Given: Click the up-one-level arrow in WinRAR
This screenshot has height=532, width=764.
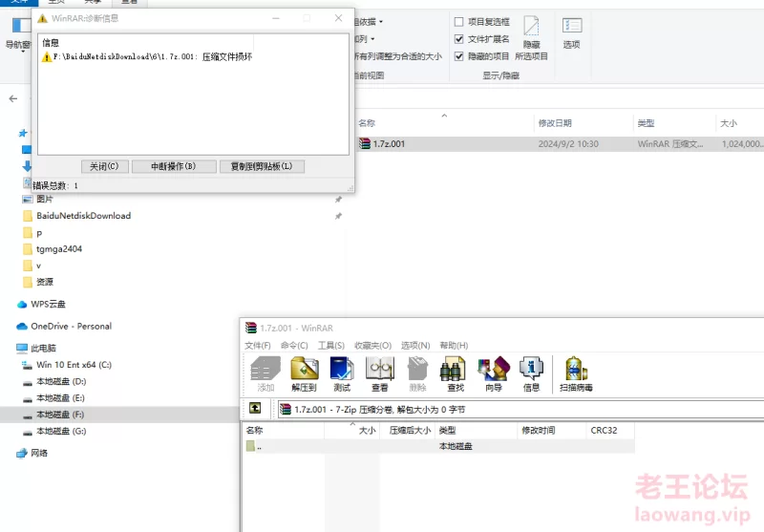Looking at the screenshot, I should point(255,408).
